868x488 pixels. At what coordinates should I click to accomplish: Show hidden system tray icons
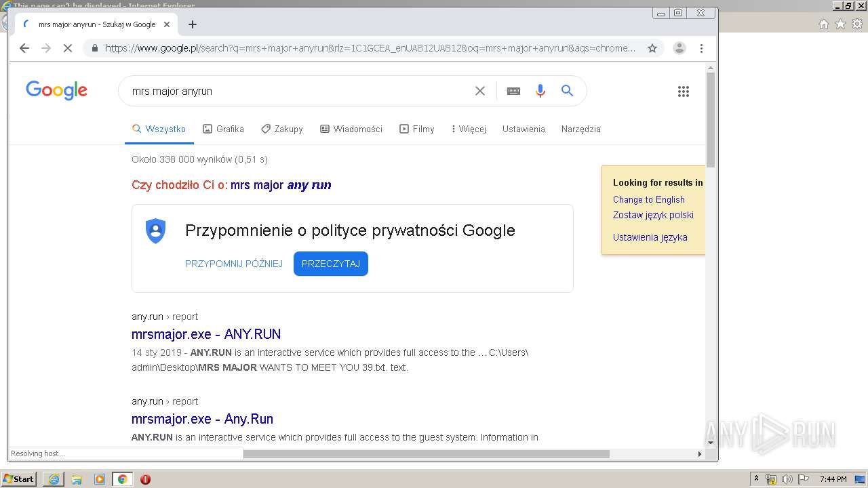point(756,479)
